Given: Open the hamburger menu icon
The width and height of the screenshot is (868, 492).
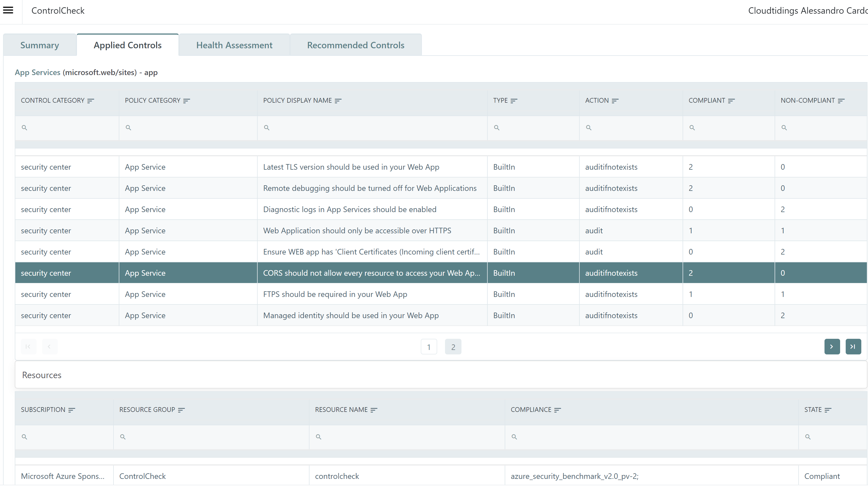Looking at the screenshot, I should pyautogui.click(x=8, y=10).
